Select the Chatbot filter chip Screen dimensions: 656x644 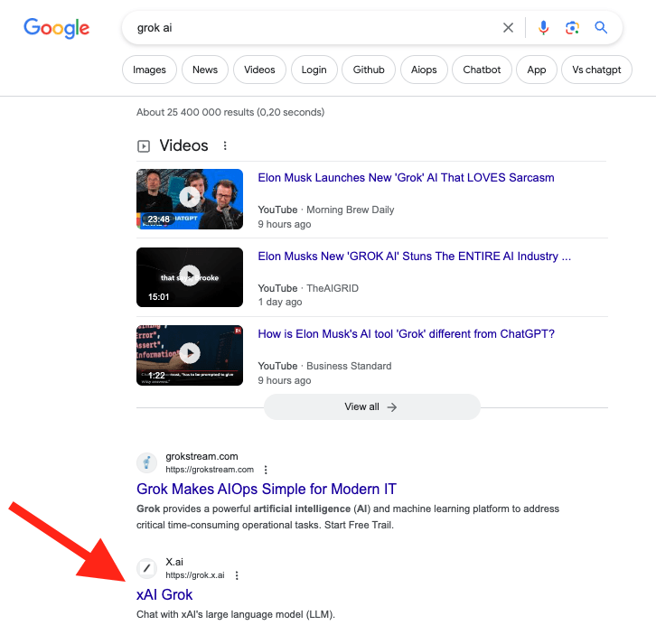482,70
